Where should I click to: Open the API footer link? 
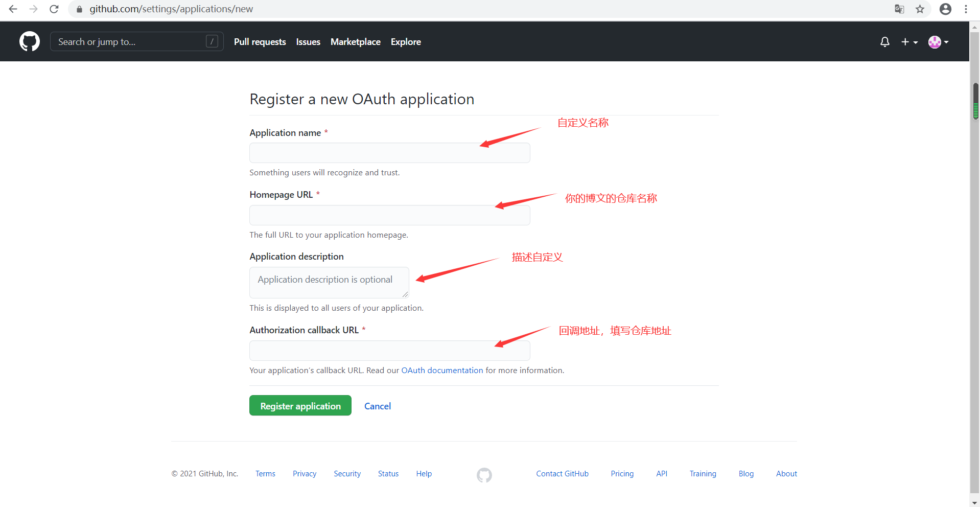pos(662,474)
